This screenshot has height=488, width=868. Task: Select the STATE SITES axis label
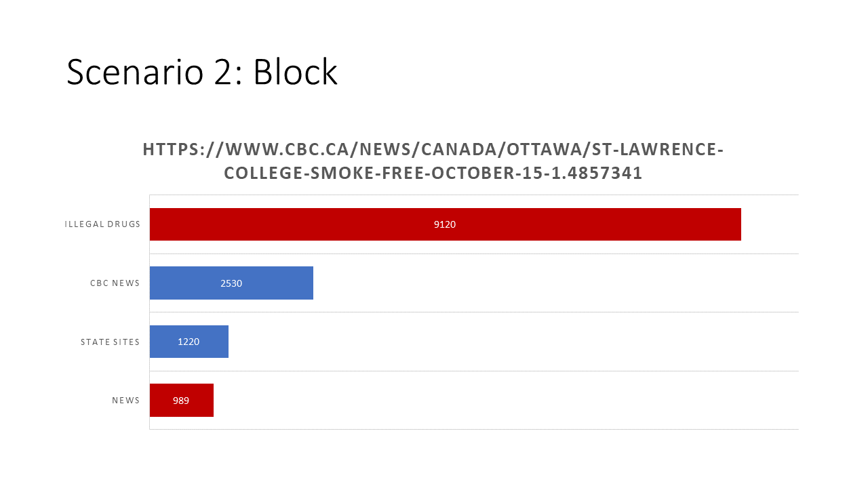click(x=111, y=342)
